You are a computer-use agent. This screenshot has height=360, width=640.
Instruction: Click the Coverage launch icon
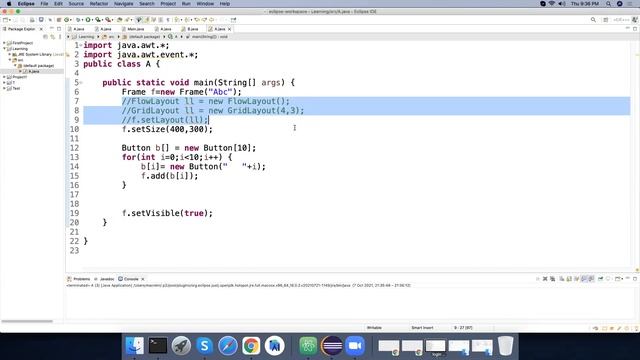click(98, 20)
